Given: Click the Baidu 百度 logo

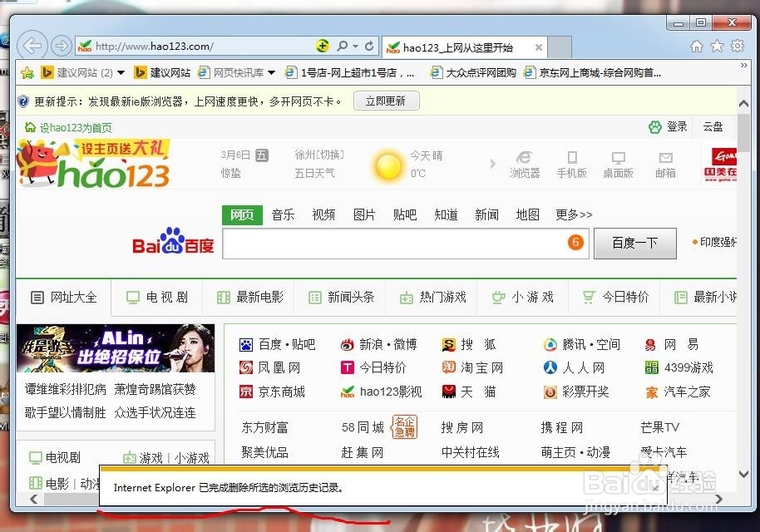Looking at the screenshot, I should tap(173, 241).
